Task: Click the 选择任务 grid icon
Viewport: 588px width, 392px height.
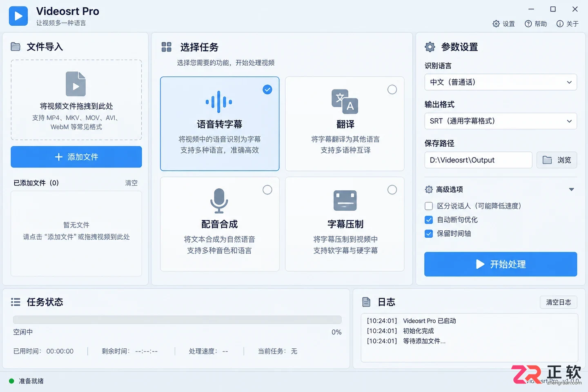Action: [x=167, y=47]
